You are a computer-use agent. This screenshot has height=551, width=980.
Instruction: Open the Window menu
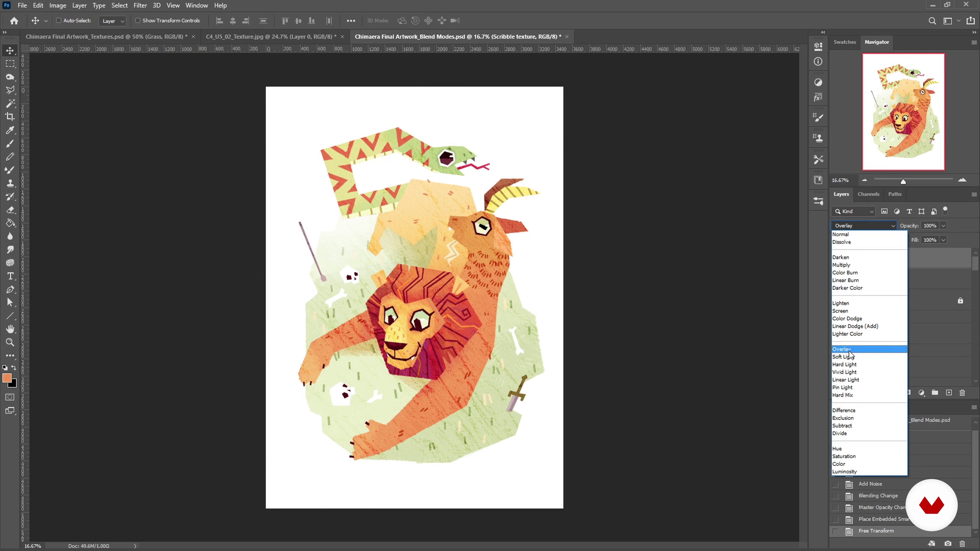196,5
